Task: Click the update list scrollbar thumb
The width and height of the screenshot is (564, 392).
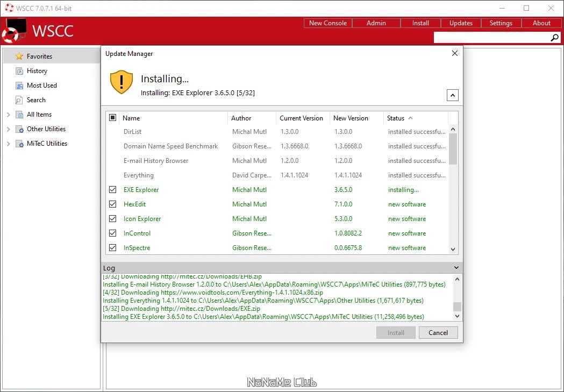Action: (x=453, y=149)
